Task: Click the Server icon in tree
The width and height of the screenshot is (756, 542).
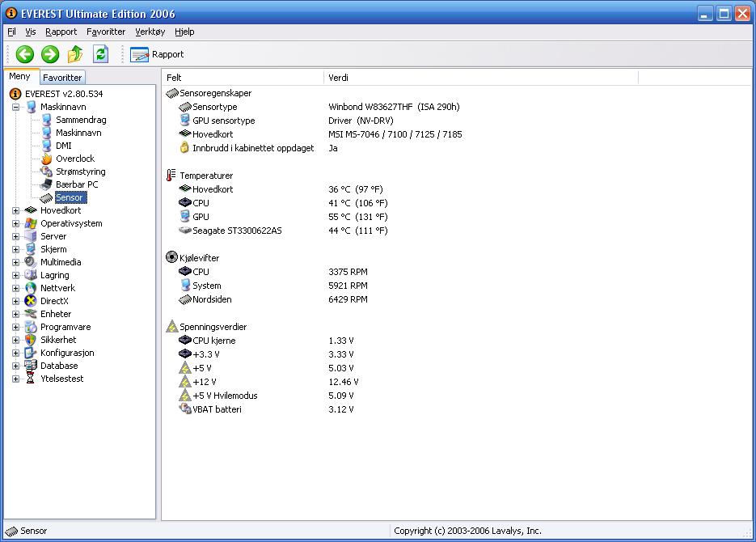Action: [31, 236]
